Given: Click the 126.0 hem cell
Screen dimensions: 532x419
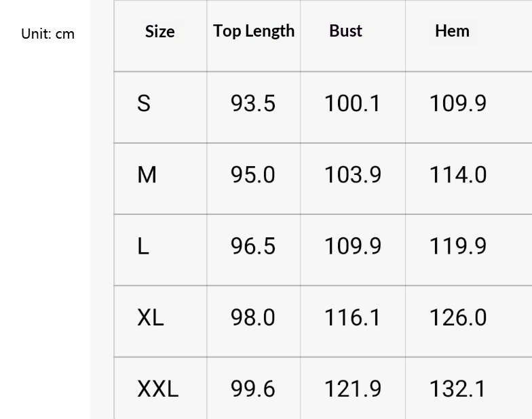Looking at the screenshot, I should (458, 317).
